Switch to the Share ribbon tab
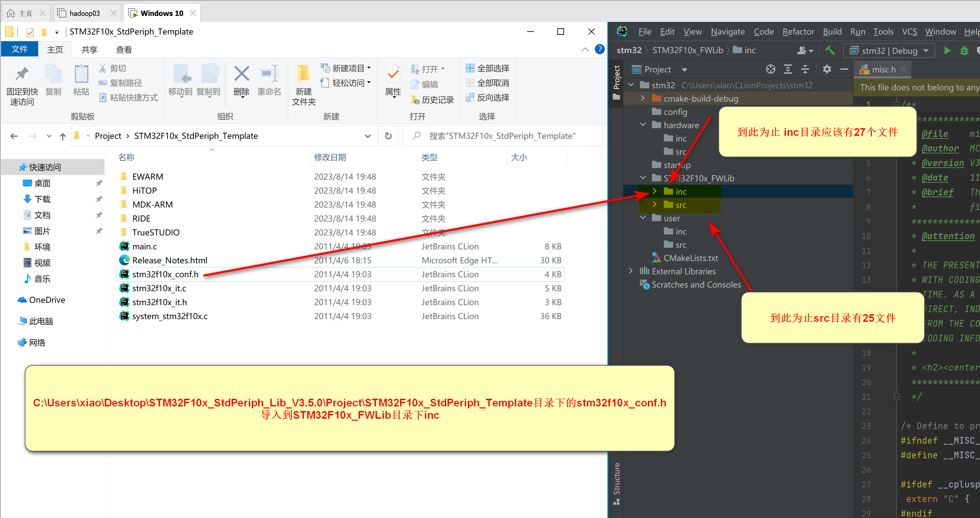 tap(89, 49)
